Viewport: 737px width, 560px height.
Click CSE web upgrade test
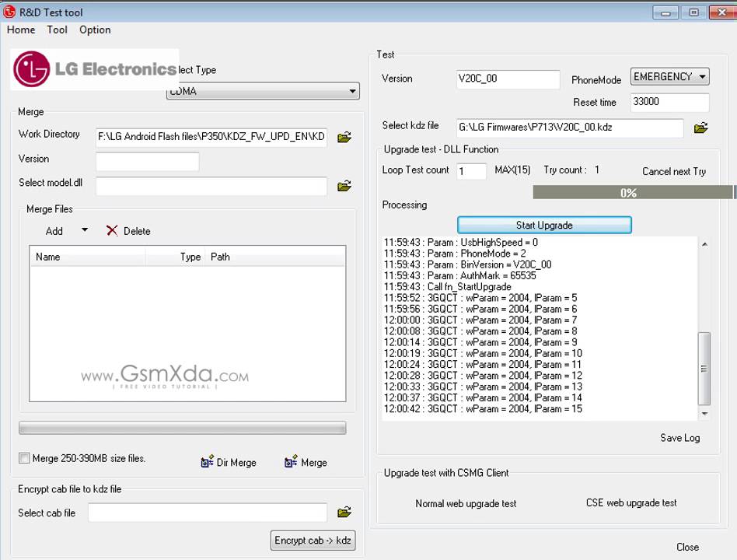pos(631,502)
